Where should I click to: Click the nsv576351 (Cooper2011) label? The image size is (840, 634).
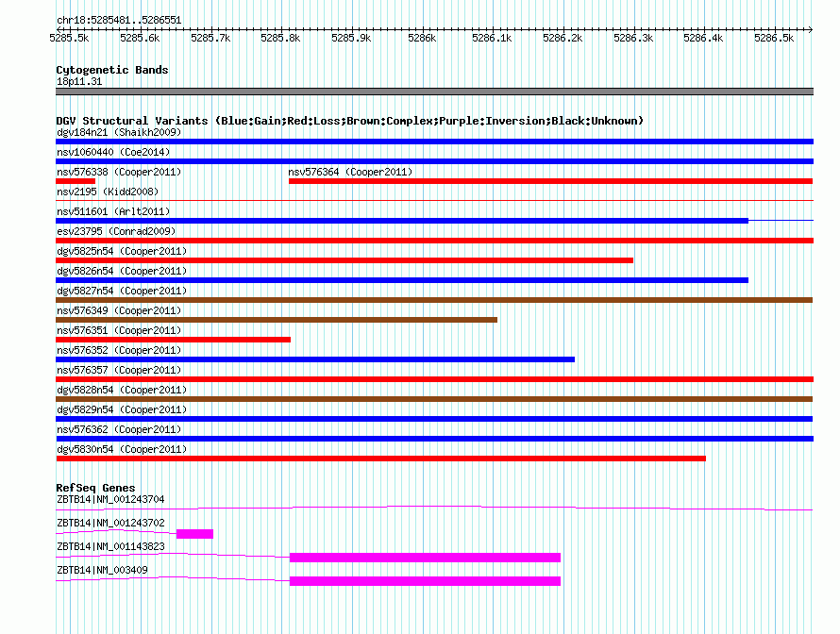119,330
